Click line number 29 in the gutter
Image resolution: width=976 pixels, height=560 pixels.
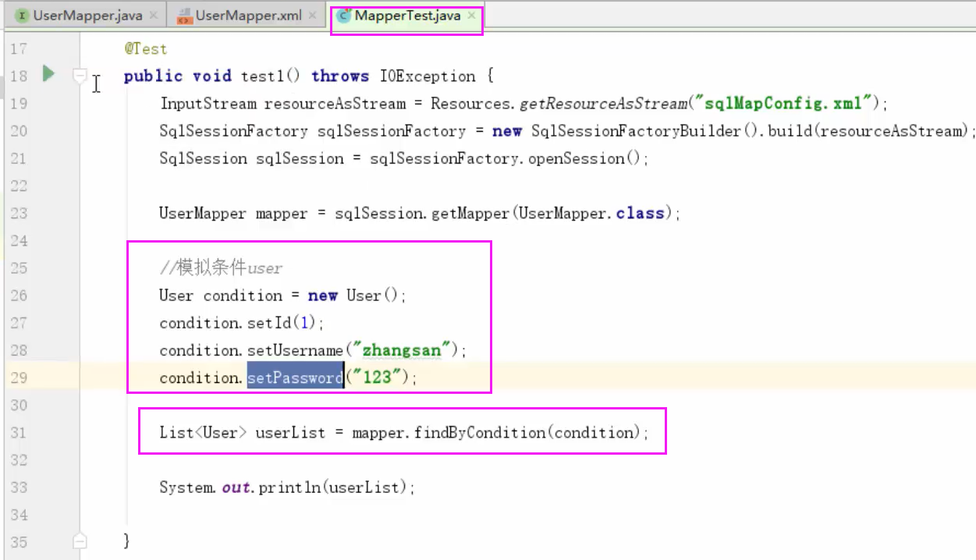click(x=19, y=377)
